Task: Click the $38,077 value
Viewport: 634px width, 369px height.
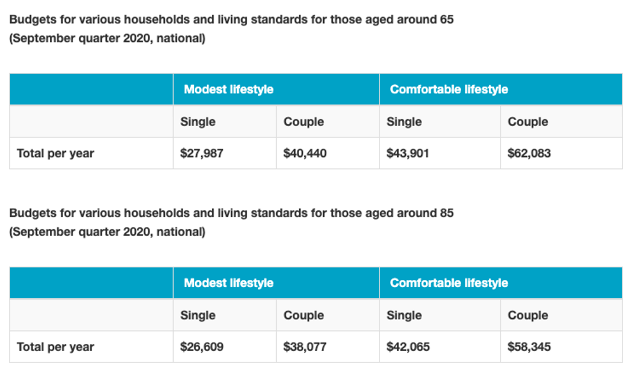Action: 305,347
